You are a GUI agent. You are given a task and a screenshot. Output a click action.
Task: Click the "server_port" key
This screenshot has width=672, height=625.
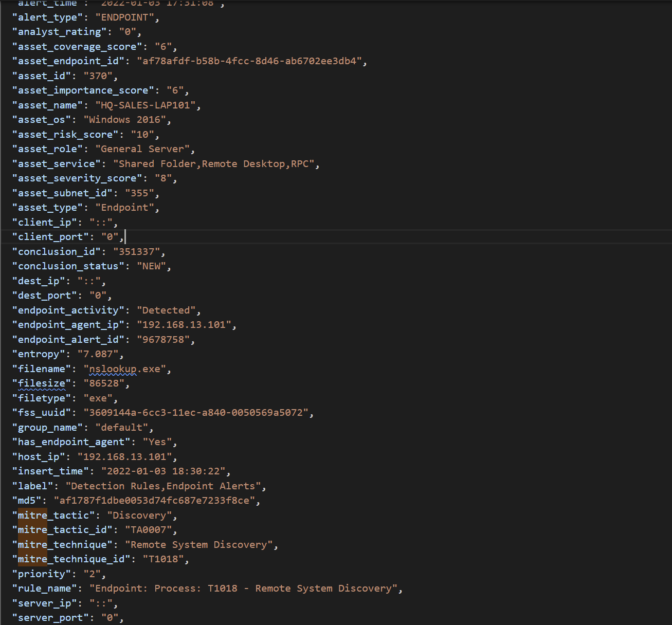click(x=50, y=618)
